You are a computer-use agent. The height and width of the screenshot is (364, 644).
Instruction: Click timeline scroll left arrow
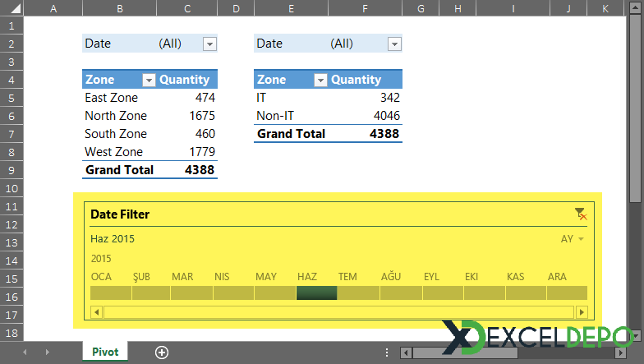[x=97, y=312]
